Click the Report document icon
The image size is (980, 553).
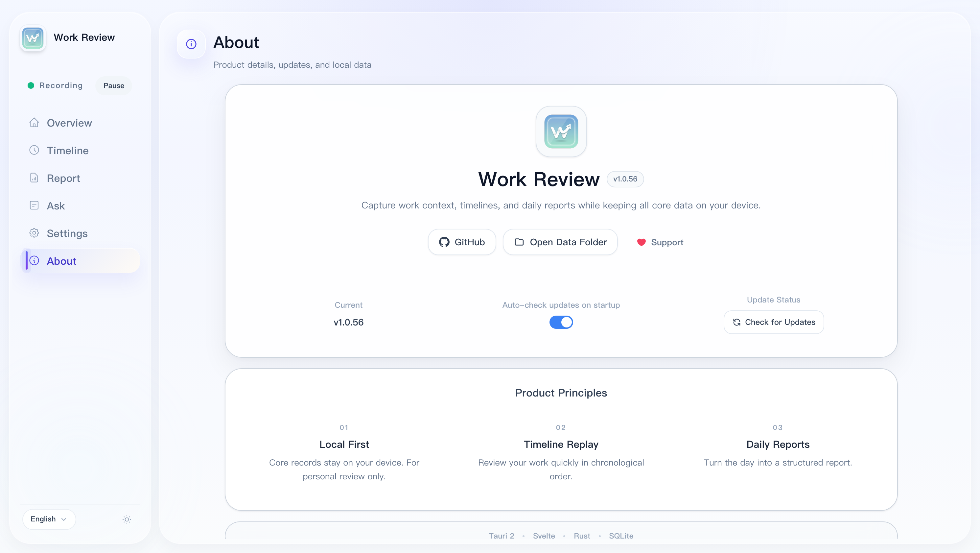click(x=34, y=178)
